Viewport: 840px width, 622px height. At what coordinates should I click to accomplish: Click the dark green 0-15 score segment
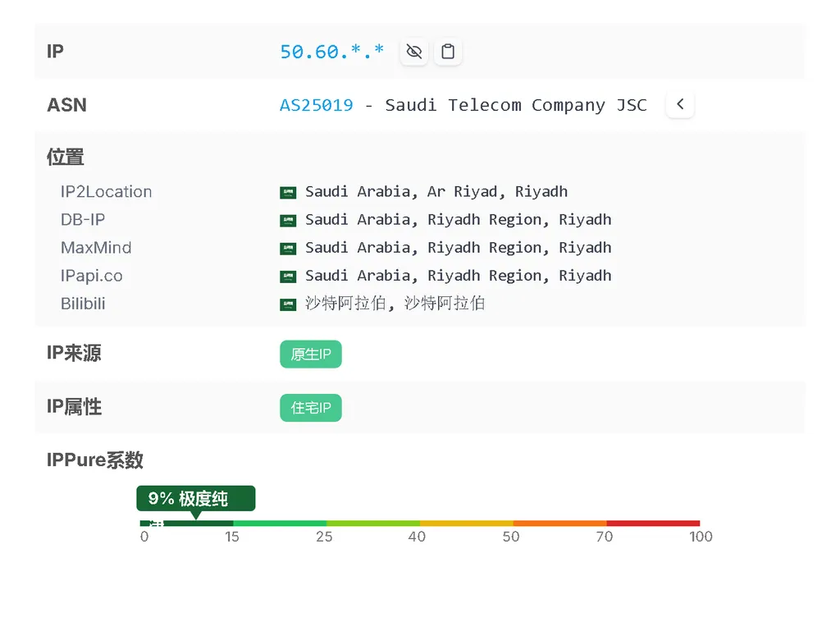pyautogui.click(x=187, y=523)
